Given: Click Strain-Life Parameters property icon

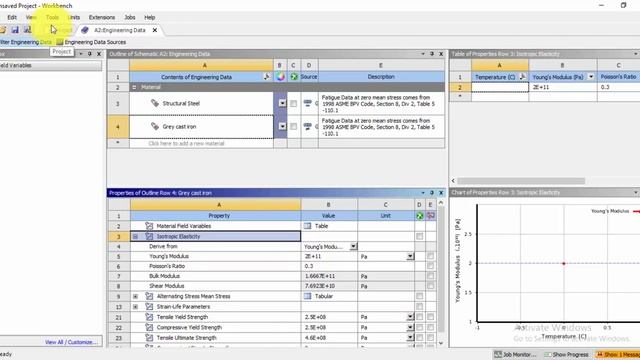Looking at the screenshot, I should [149, 307].
